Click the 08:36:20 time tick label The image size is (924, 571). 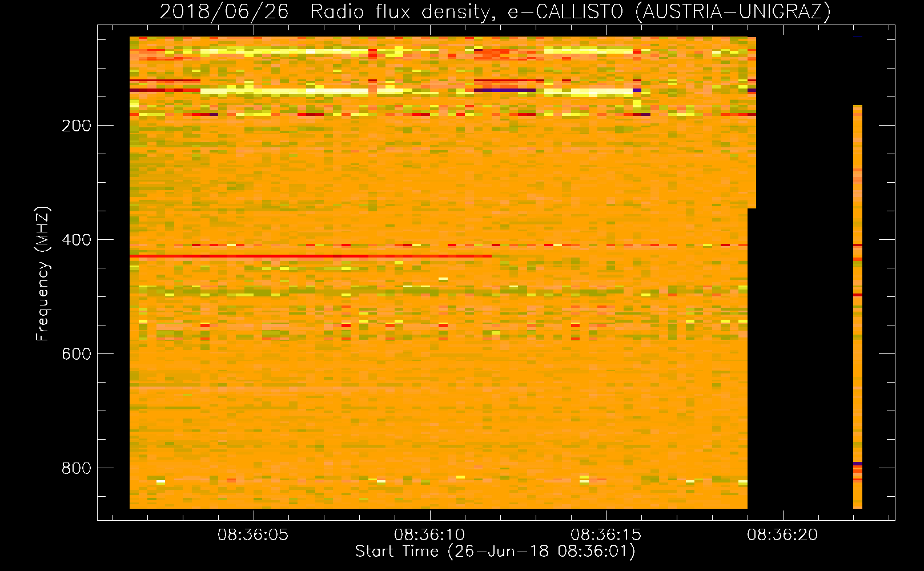coord(782,535)
